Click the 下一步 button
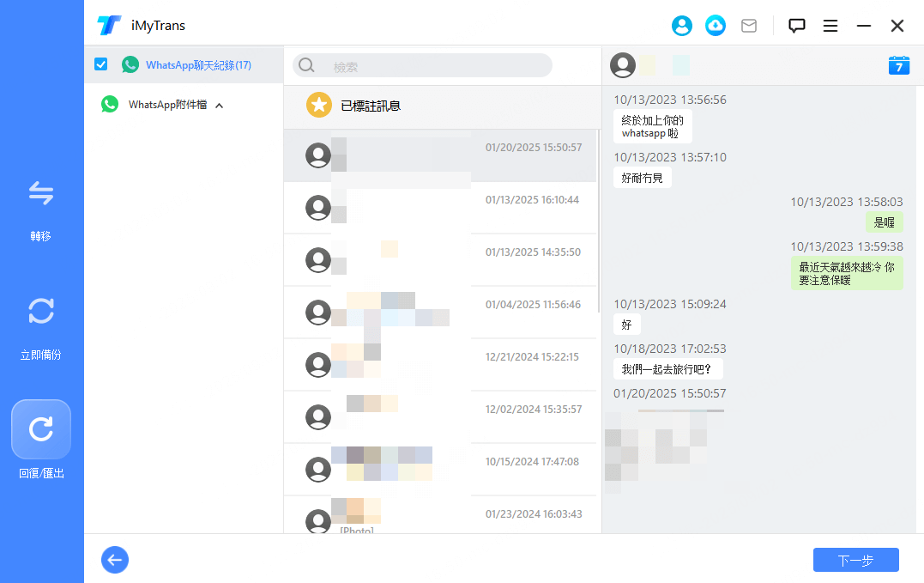 coord(855,560)
